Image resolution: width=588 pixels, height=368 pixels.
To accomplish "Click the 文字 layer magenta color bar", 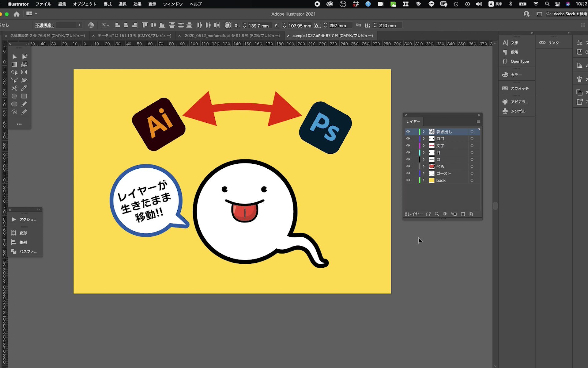I will (x=420, y=146).
